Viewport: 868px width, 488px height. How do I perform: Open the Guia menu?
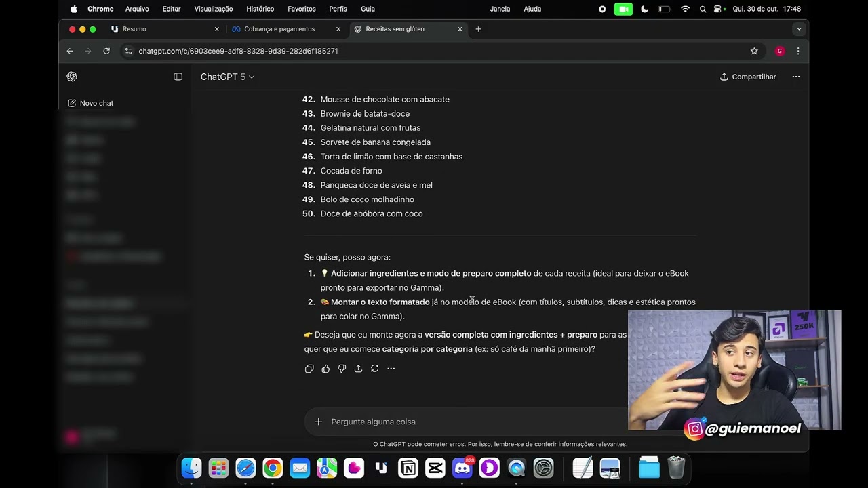(x=368, y=9)
